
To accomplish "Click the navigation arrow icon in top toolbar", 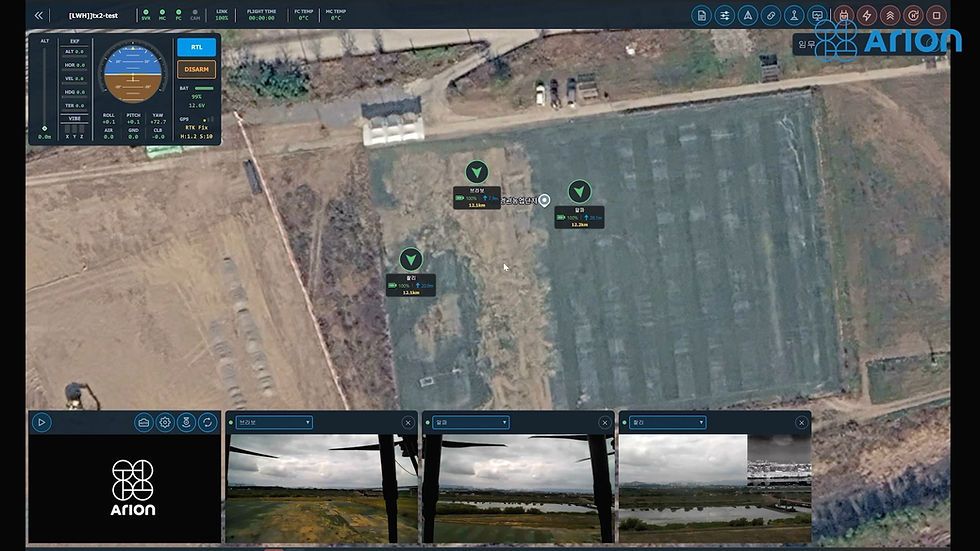I will pos(748,16).
